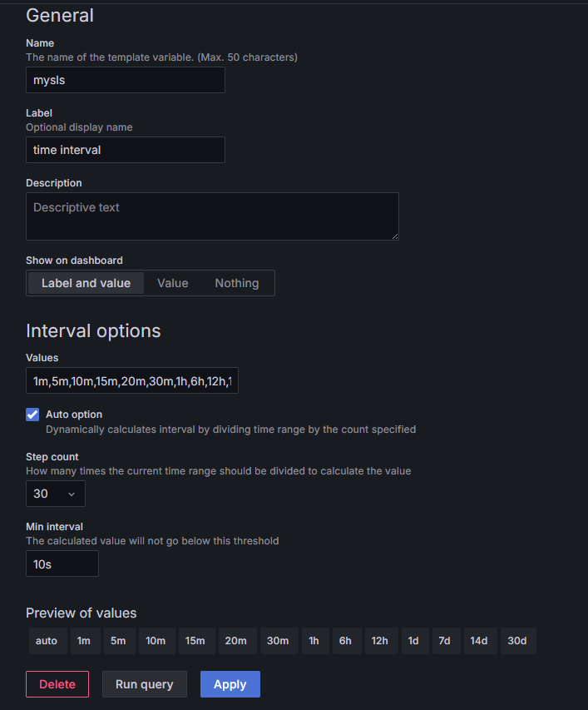This screenshot has height=710, width=588.
Task: Click the auto preview value
Action: 47,641
